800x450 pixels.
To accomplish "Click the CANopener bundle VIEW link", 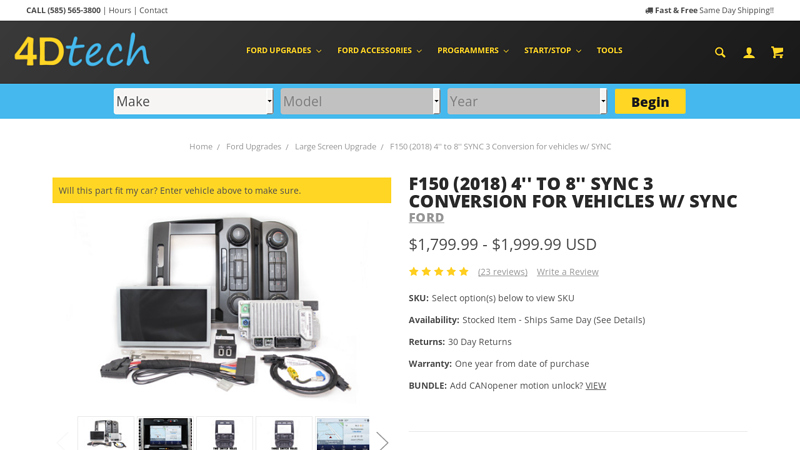I will pos(595,386).
